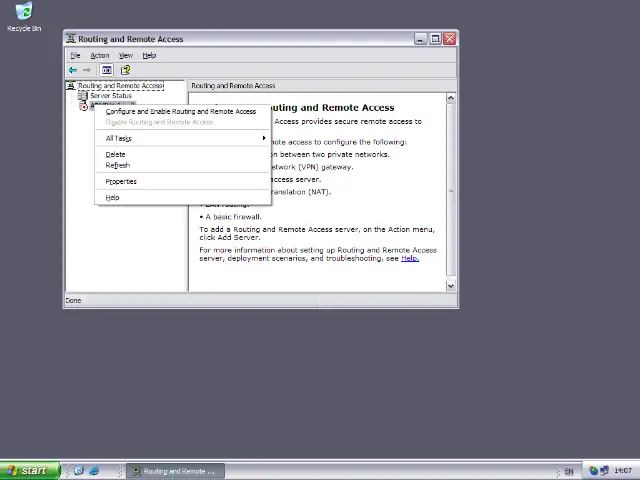640x480 pixels.
Task: Open the Recycle Bin desktop icon
Action: [x=24, y=12]
